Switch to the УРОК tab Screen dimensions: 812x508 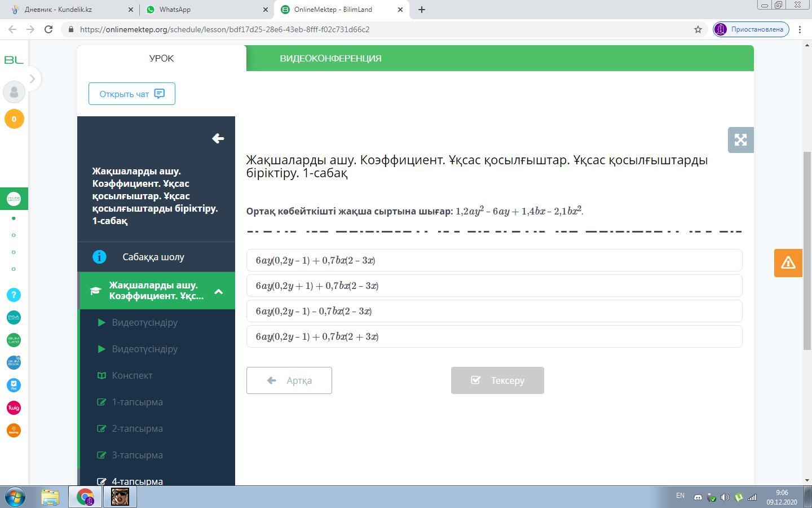tap(162, 58)
